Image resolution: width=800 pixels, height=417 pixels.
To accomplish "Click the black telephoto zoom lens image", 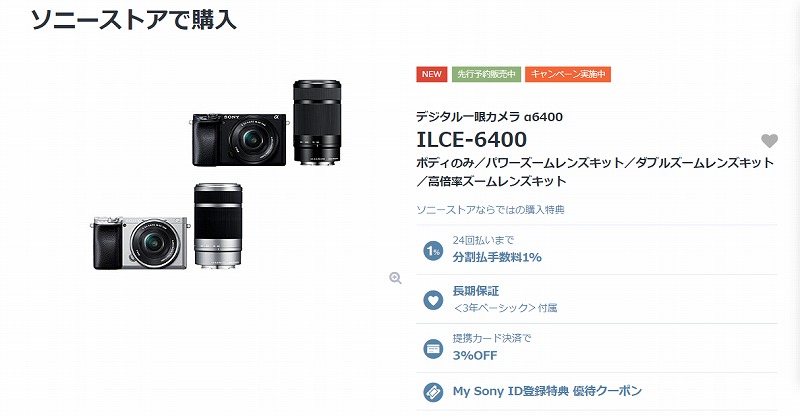I will pyautogui.click(x=317, y=122).
